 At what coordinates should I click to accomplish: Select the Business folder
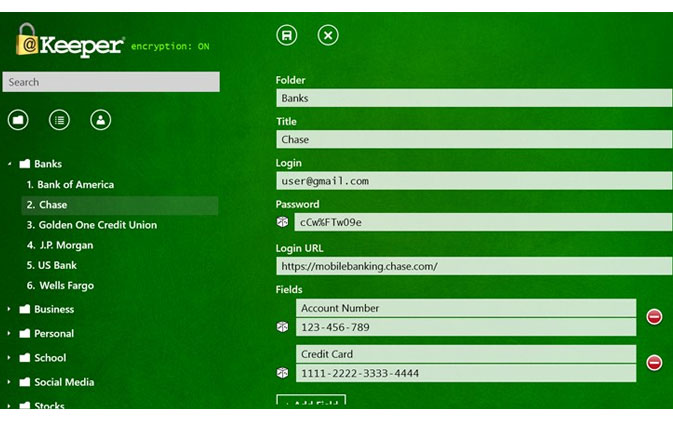[47, 309]
